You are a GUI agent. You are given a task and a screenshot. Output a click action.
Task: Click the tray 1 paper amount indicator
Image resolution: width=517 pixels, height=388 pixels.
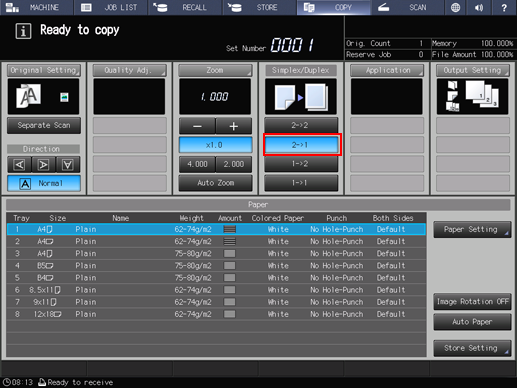pos(229,229)
